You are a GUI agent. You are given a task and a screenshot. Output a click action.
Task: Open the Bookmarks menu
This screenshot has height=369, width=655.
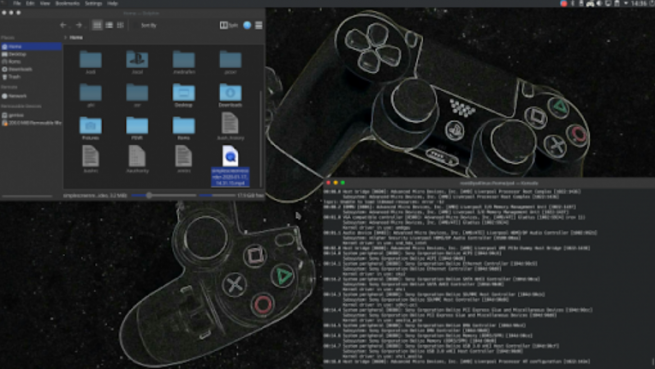pyautogui.click(x=67, y=3)
